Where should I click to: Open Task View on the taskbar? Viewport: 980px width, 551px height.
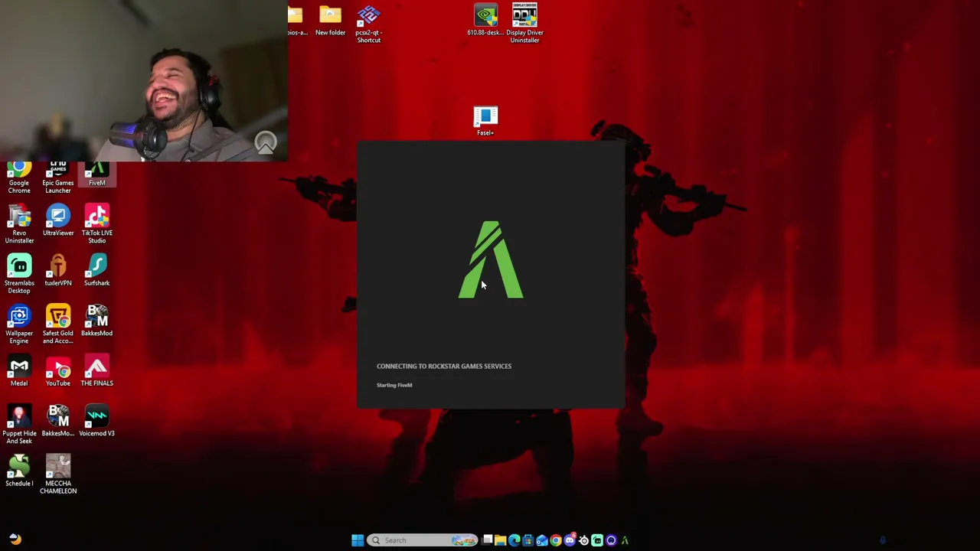click(487, 540)
